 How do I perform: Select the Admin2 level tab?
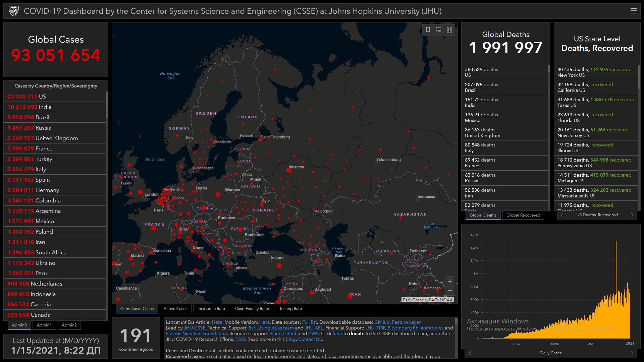[69, 325]
